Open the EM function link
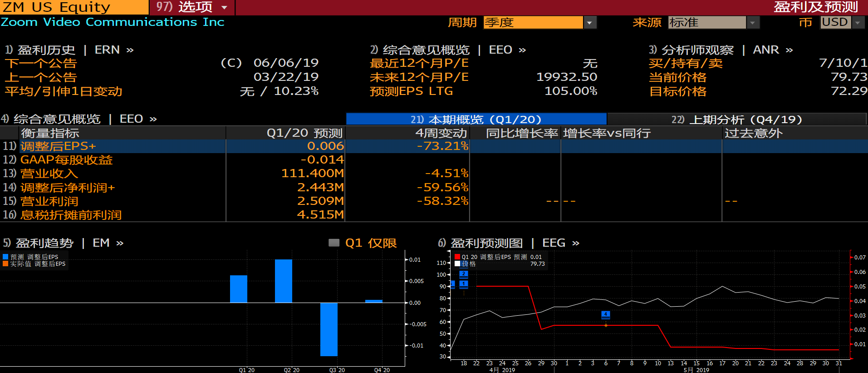This screenshot has width=868, height=373. pyautogui.click(x=101, y=243)
